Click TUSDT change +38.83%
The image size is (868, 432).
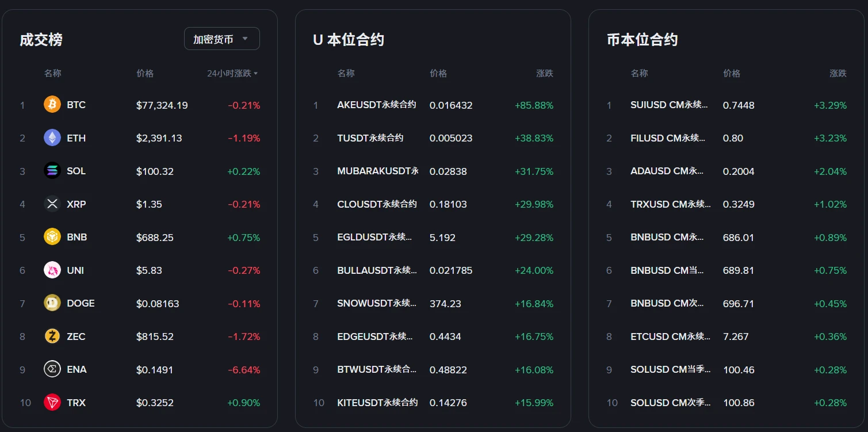click(534, 138)
